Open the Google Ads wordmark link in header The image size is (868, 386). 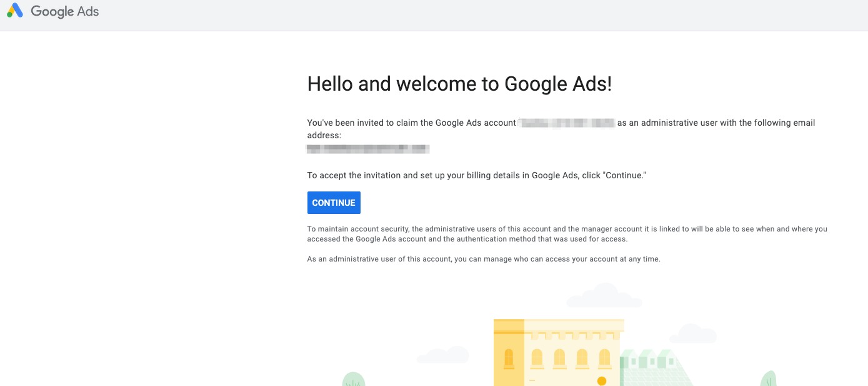[64, 11]
